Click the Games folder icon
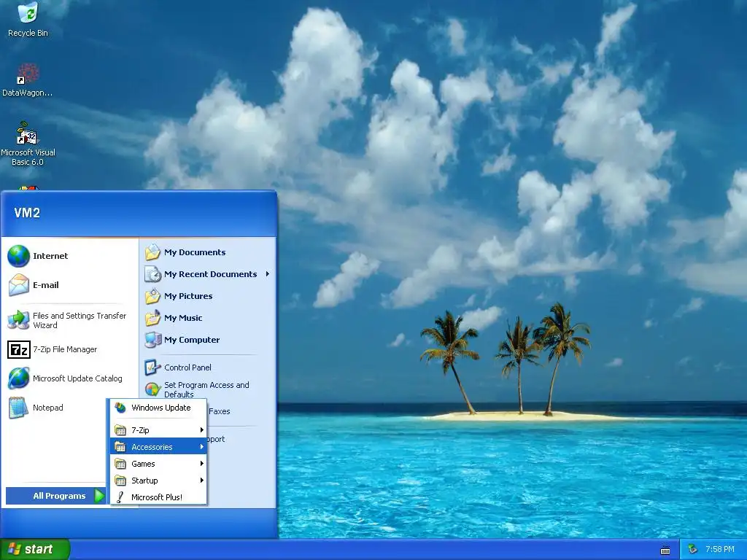Screen dimensions: 747x560 pos(120,463)
